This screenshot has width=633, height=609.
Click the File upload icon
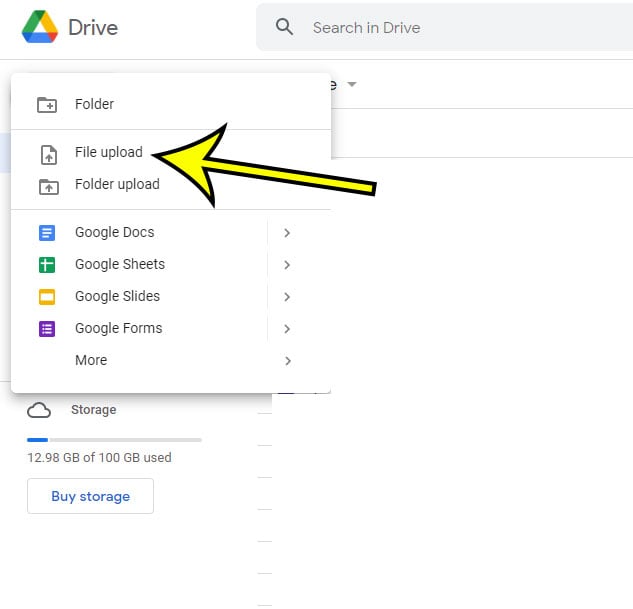[49, 155]
